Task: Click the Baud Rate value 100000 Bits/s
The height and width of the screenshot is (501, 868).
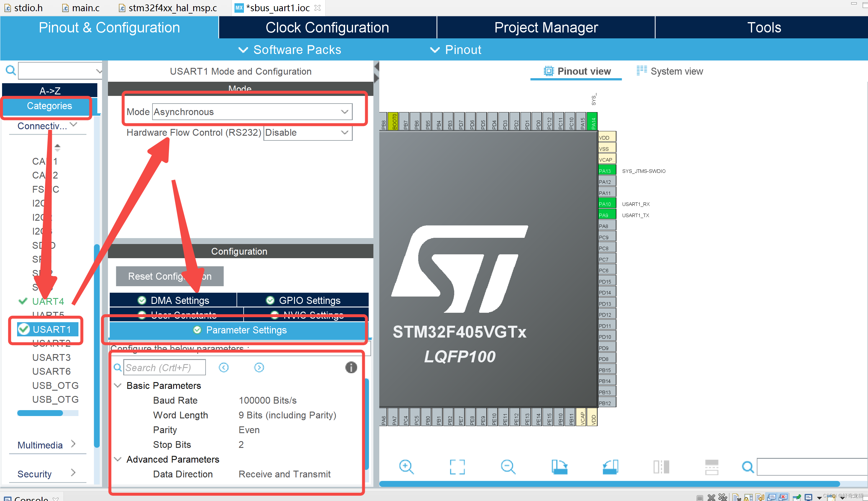Action: point(268,400)
